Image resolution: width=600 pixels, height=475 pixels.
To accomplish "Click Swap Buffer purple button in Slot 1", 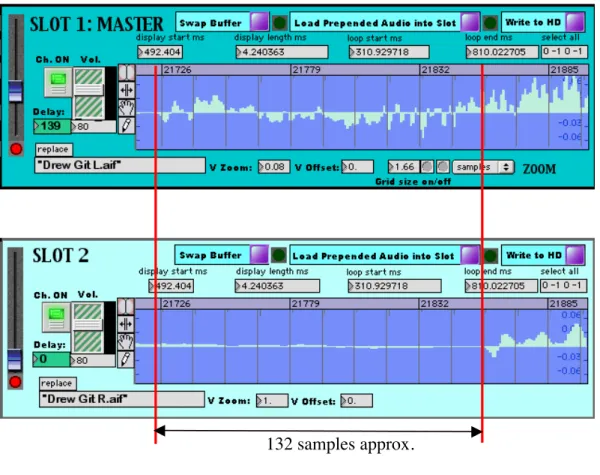I will point(259,22).
